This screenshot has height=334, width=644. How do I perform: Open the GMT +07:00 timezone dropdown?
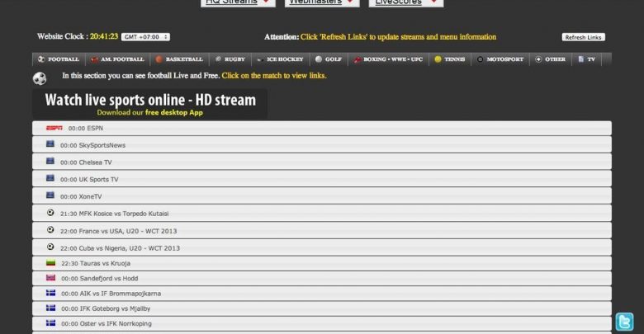pos(145,37)
